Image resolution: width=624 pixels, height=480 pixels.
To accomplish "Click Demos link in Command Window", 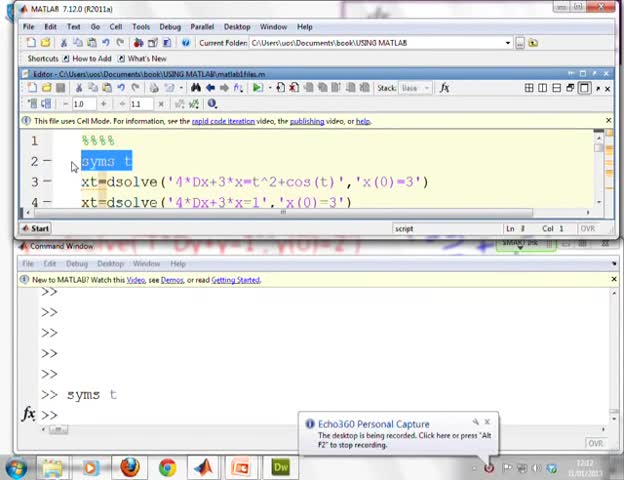I will [x=172, y=280].
